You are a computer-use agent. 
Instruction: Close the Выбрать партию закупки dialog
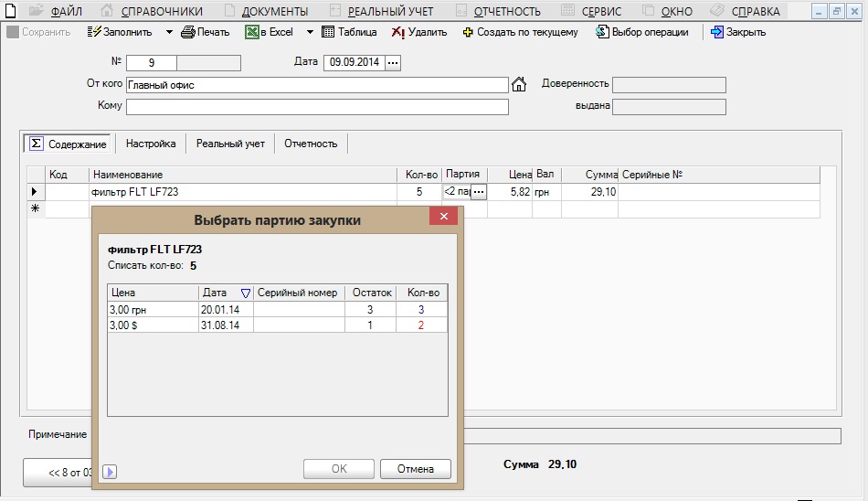click(443, 216)
